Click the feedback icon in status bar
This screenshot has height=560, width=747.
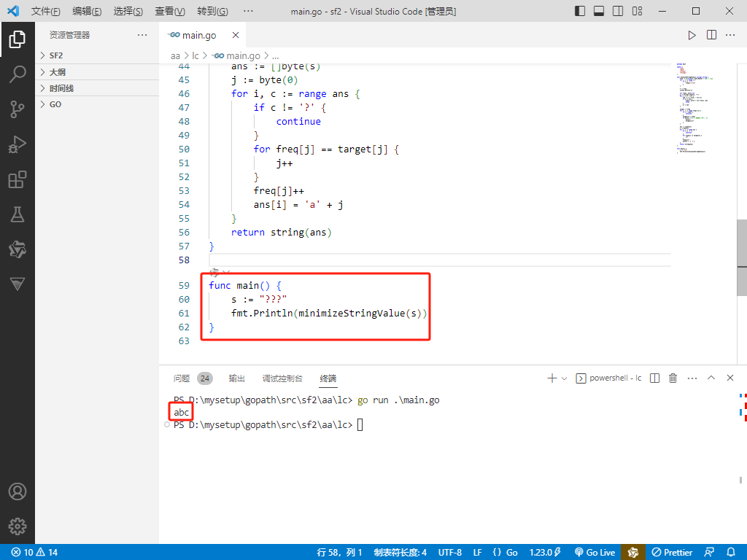pos(709,553)
